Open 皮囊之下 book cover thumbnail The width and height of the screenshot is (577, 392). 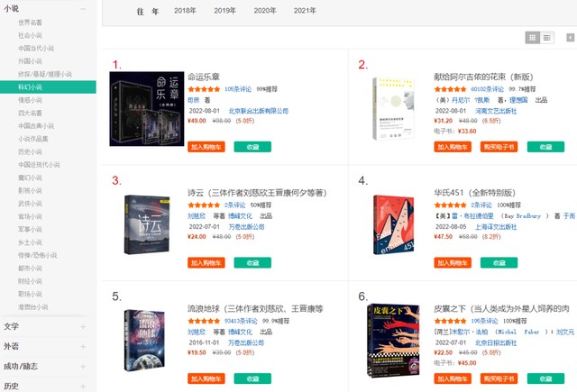[x=393, y=340]
